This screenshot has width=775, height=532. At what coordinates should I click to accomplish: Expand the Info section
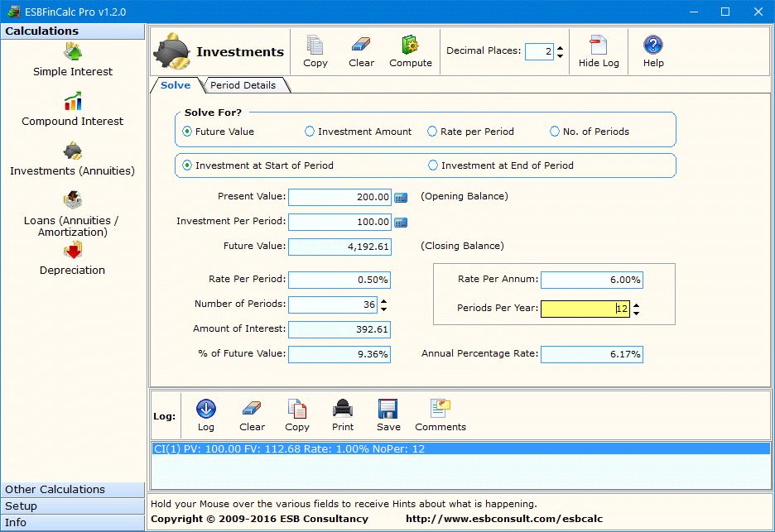73,523
